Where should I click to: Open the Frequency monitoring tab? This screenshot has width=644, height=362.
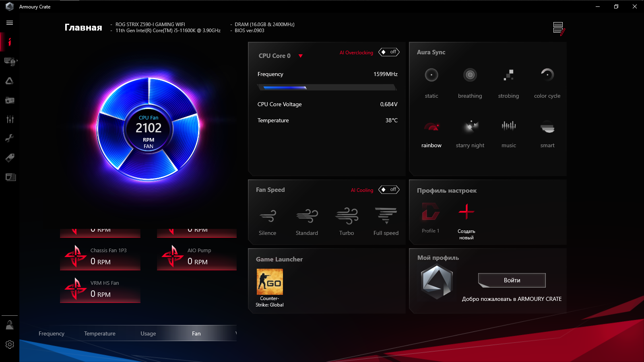tap(52, 333)
